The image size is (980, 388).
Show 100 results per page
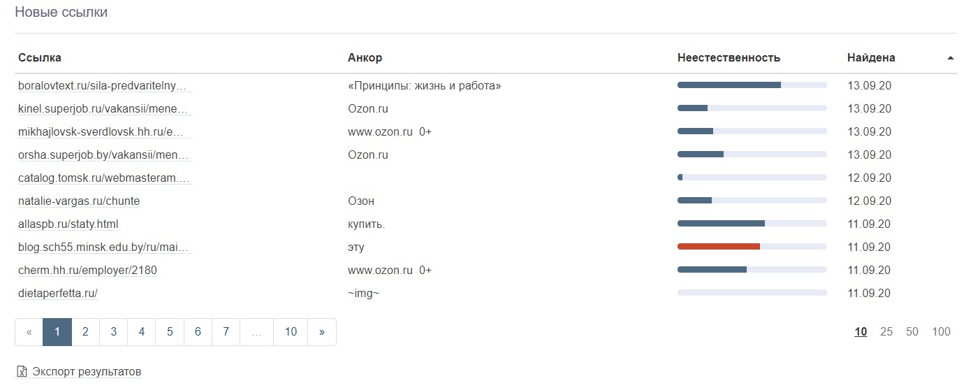[941, 332]
